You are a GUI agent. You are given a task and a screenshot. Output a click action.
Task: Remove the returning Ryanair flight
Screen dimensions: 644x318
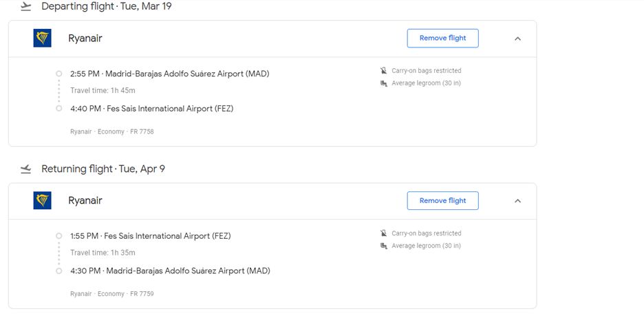pos(442,201)
